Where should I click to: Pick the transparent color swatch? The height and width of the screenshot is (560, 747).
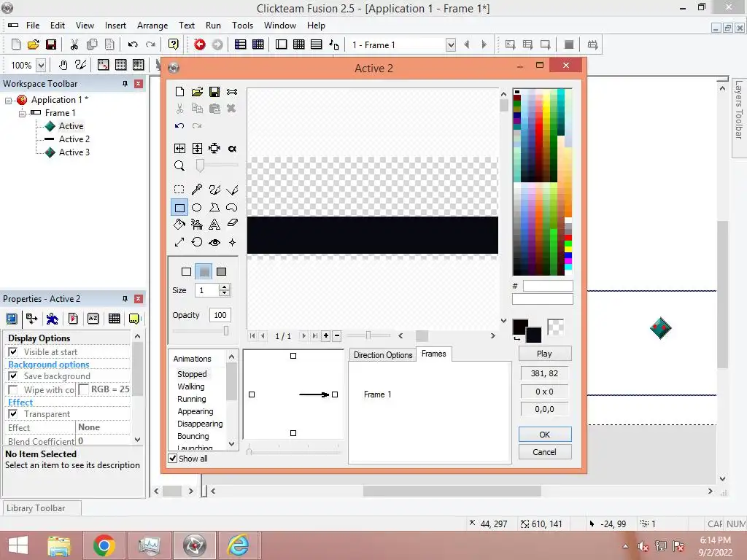click(555, 327)
